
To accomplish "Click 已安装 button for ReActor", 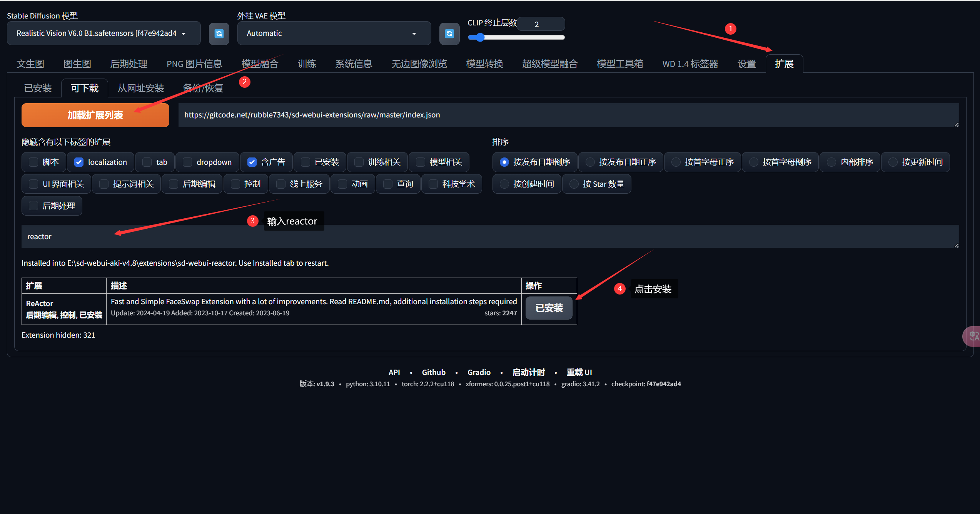I will point(549,308).
